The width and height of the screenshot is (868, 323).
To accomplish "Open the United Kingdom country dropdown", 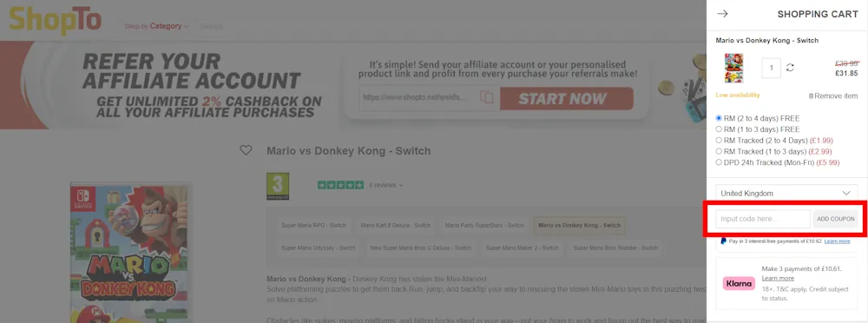I will click(786, 194).
